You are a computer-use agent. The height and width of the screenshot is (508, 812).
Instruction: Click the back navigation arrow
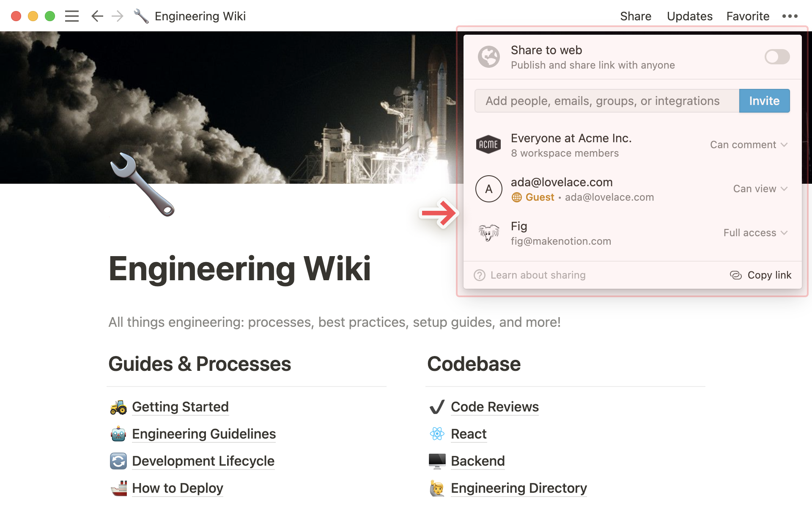point(96,16)
